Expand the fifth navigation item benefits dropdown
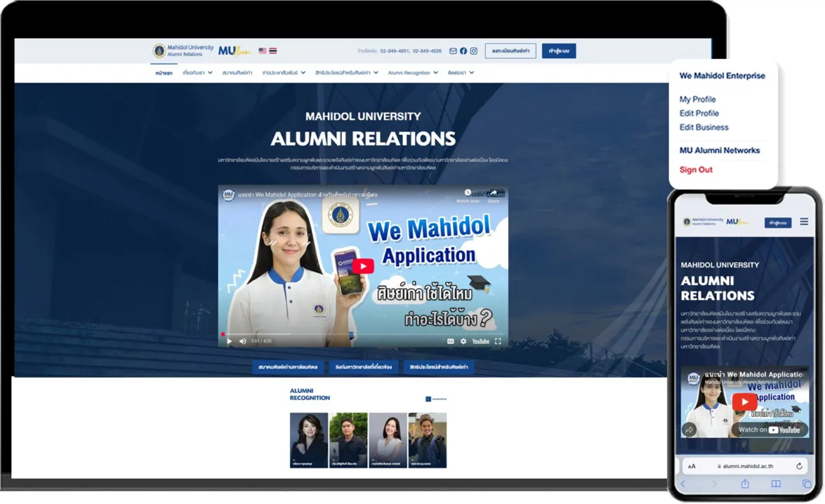 (347, 72)
